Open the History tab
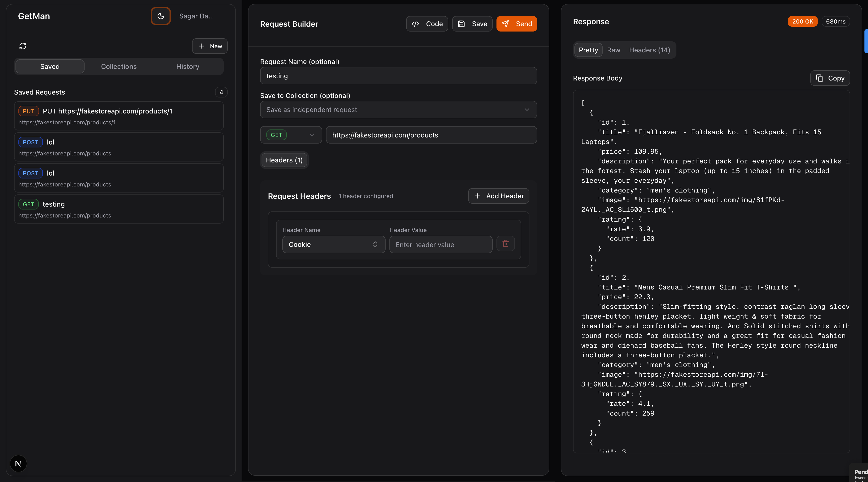Viewport: 868px width, 482px height. (x=188, y=66)
